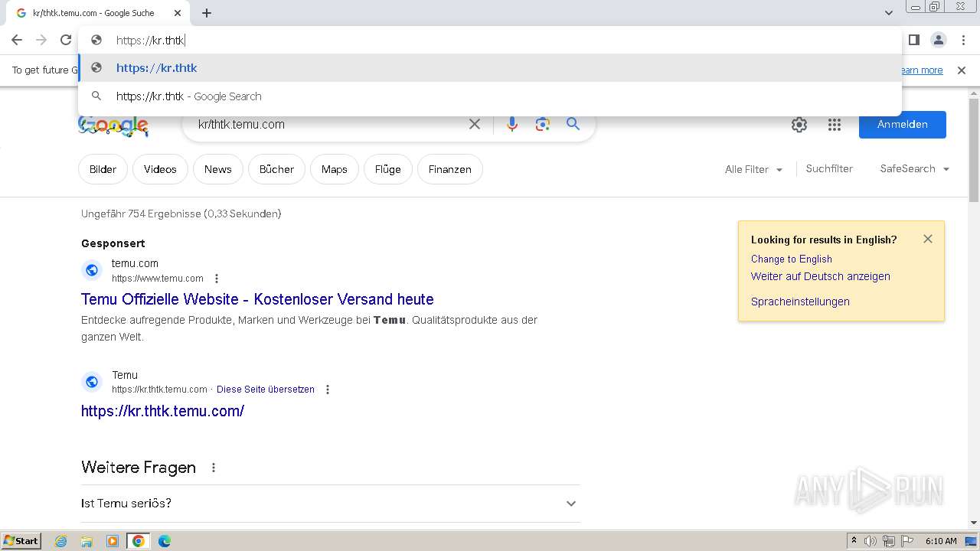Launch Internet Explorer from the taskbar
This screenshot has width=980, height=551.
tap(60, 541)
